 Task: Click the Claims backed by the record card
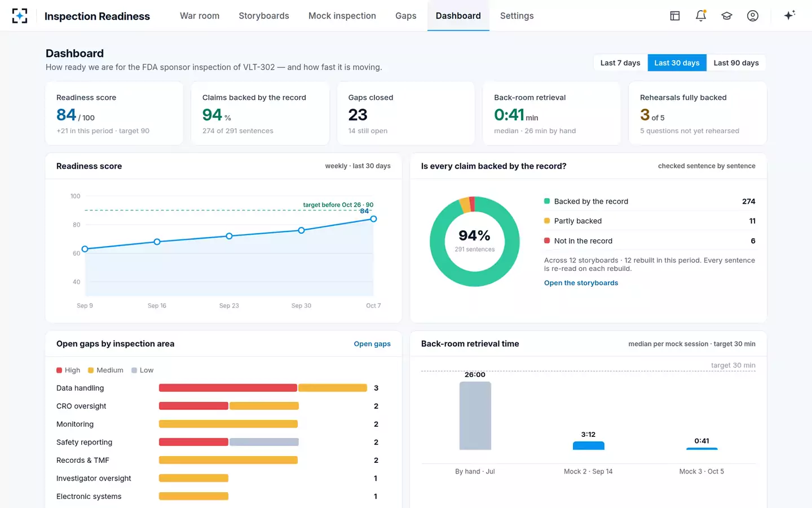tap(260, 113)
